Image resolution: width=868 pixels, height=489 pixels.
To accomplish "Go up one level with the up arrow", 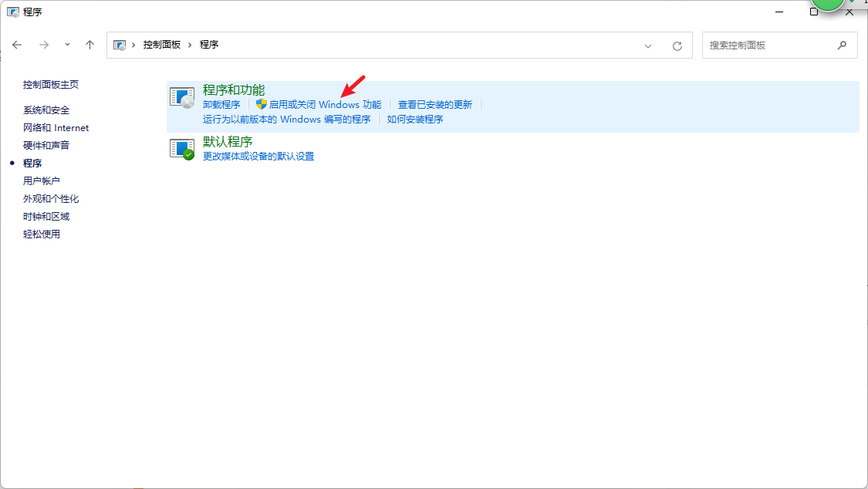I will [90, 45].
